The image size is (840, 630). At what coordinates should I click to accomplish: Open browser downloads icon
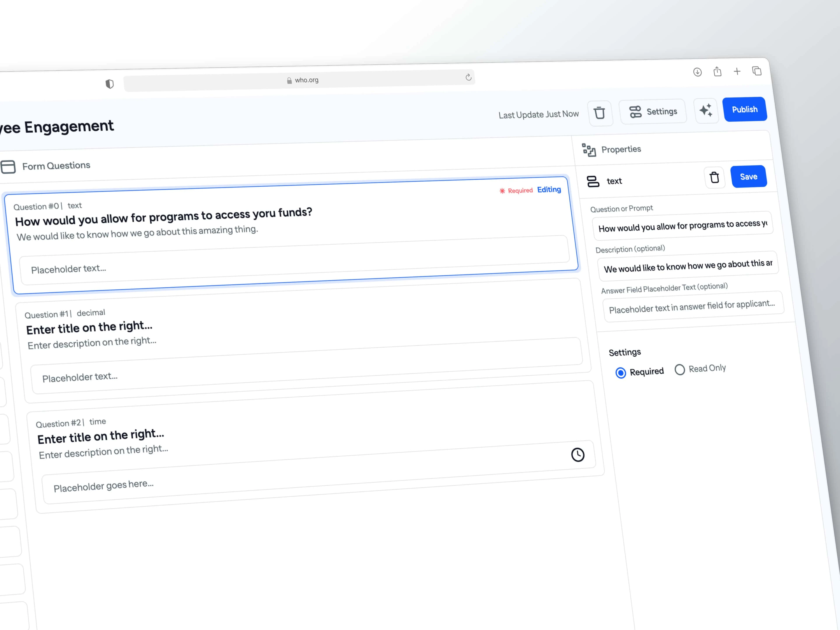697,72
